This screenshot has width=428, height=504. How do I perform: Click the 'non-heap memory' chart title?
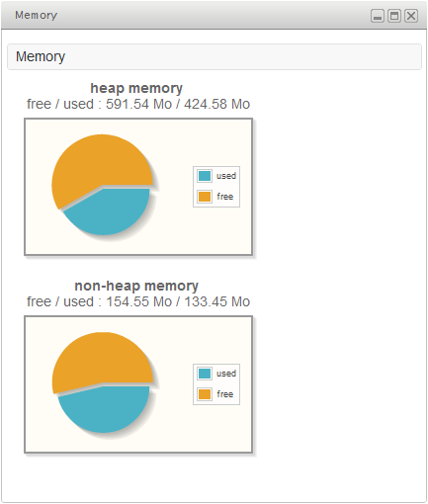(x=136, y=286)
